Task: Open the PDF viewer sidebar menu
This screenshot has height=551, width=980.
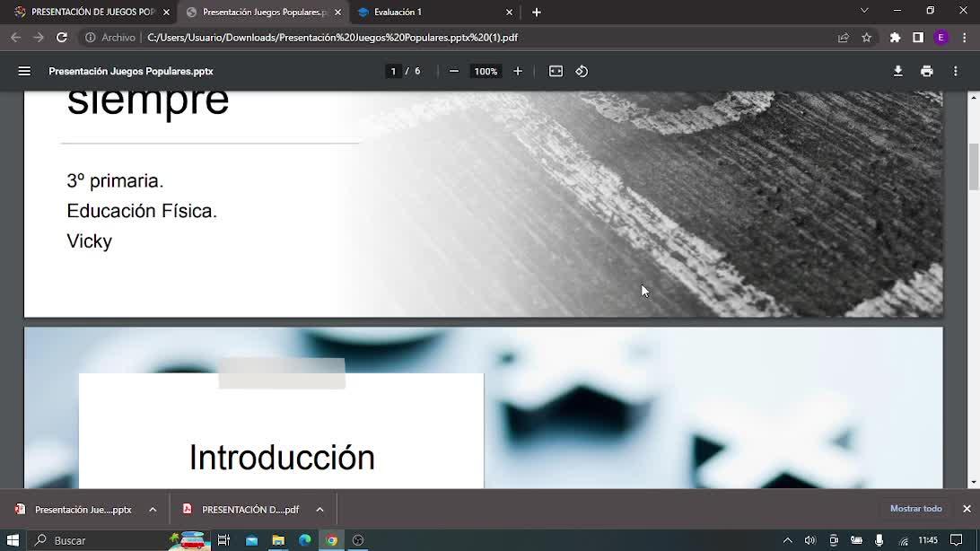Action: [24, 71]
